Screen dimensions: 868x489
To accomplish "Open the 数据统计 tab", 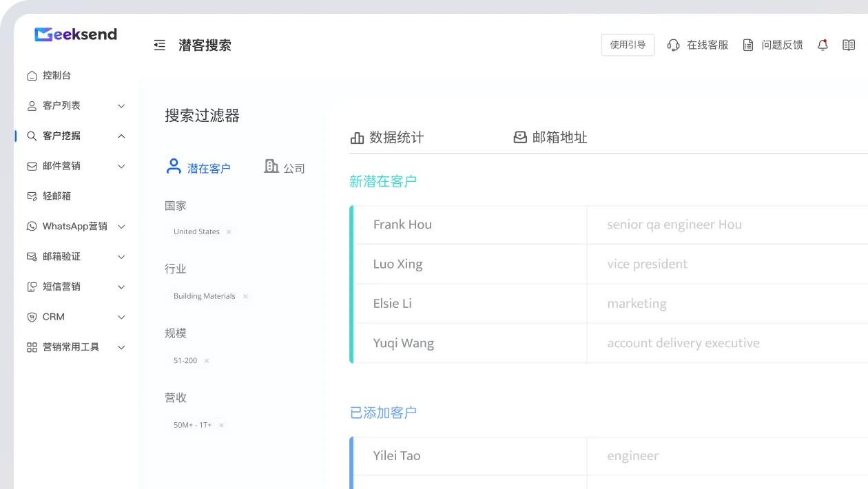I will (x=387, y=137).
